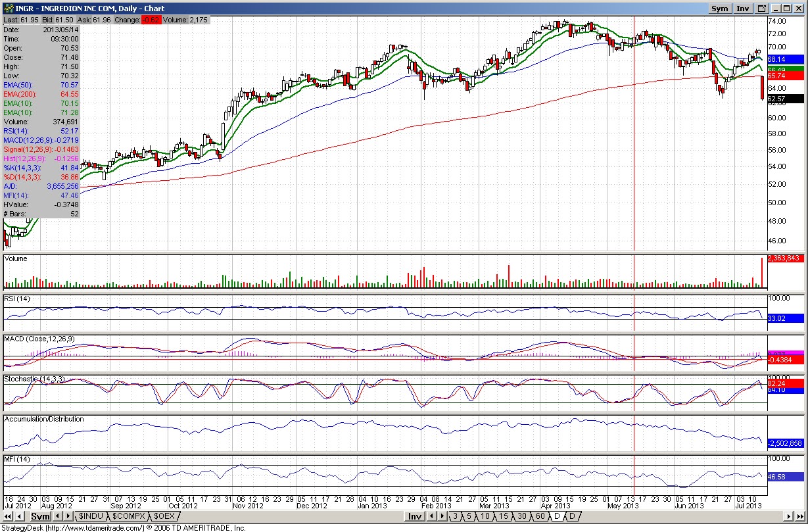Click the # Bars value 52

74,214
